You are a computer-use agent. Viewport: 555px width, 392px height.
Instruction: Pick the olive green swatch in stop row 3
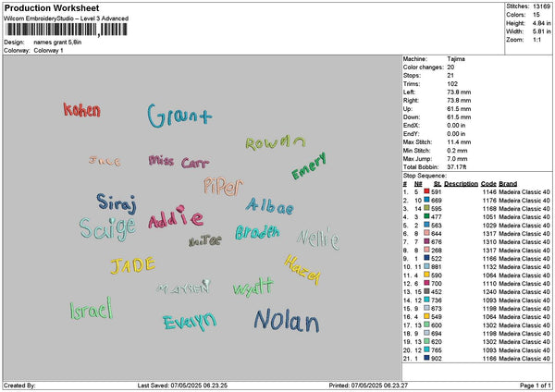coord(426,208)
